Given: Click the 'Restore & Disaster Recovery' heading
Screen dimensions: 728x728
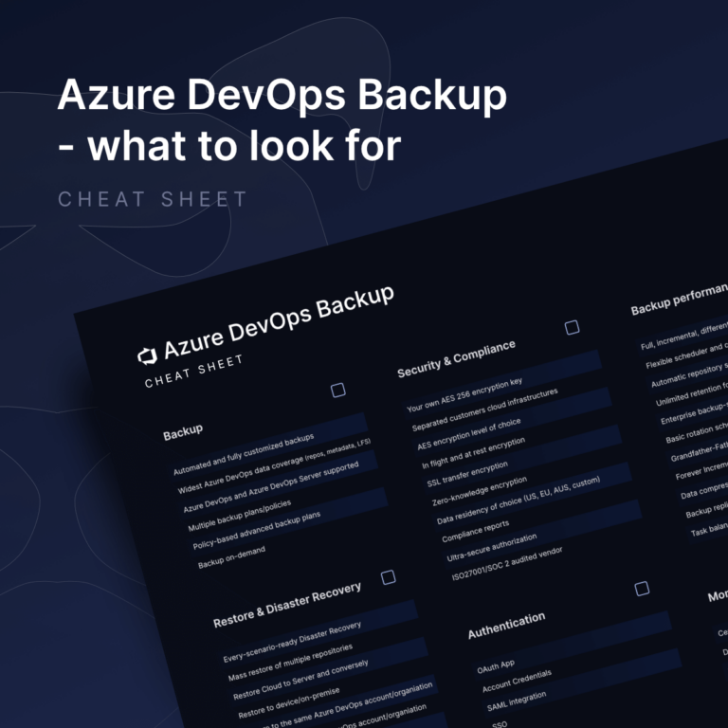Looking at the screenshot, I should point(286,604).
